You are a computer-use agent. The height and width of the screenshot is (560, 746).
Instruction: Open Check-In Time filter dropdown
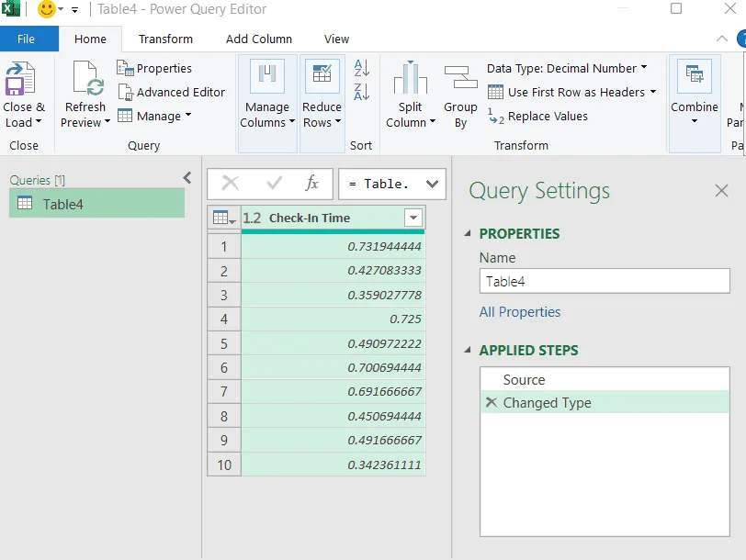click(413, 218)
